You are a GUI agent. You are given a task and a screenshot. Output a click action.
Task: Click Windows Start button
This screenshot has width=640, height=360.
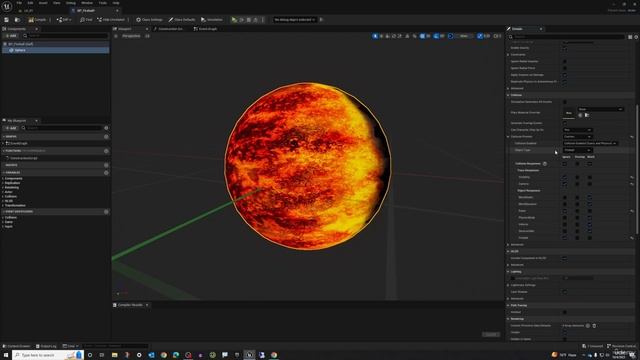click(x=6, y=355)
